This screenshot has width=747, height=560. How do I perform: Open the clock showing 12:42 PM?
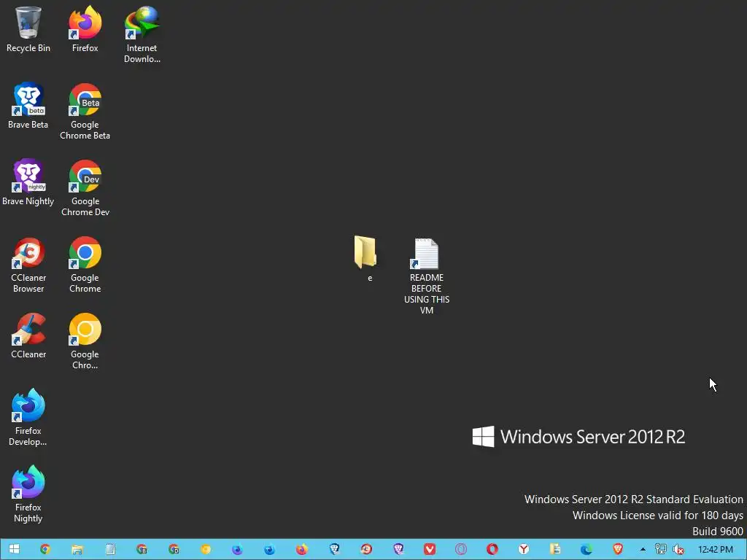[715, 550]
